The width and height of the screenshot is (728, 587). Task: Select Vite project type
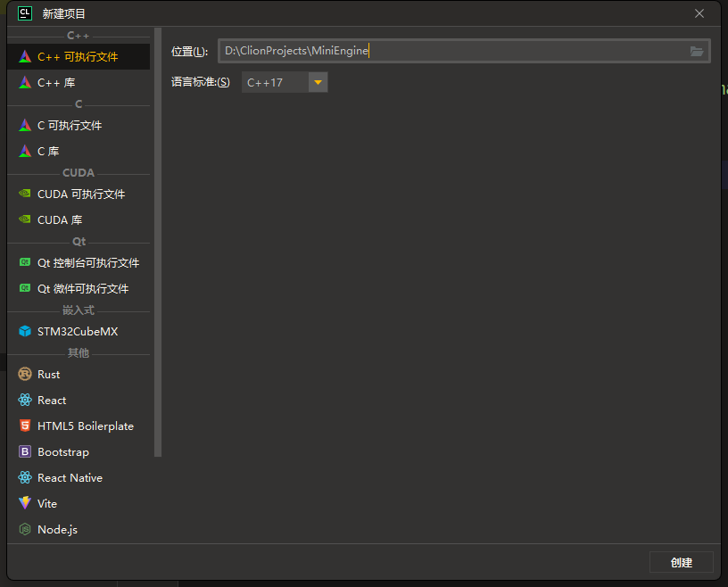pos(79,503)
